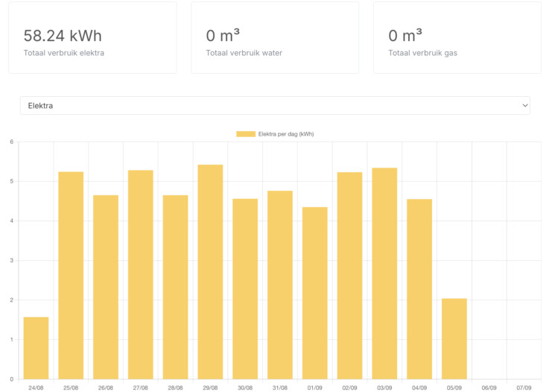Click the yellow legend color box
The width and height of the screenshot is (552, 392).
tap(245, 134)
